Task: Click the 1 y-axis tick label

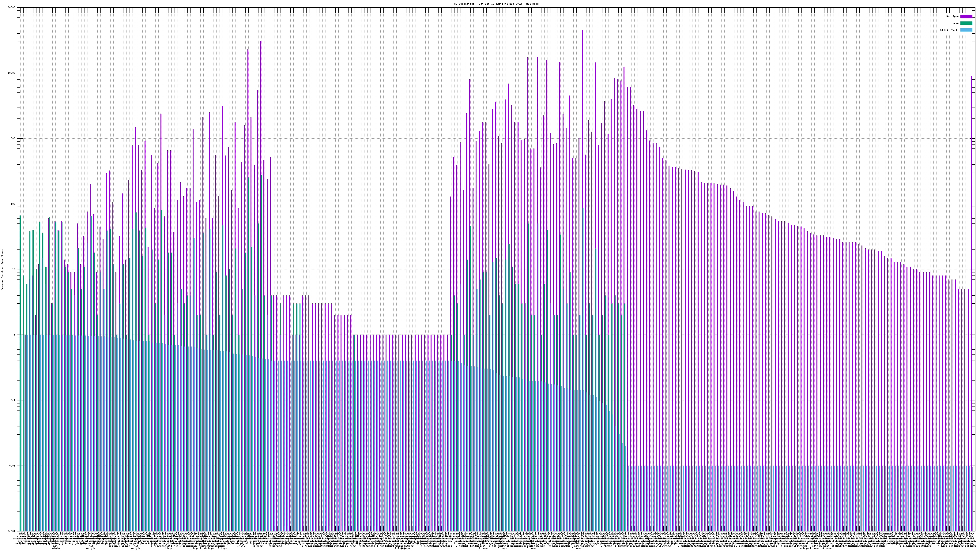Action: pyautogui.click(x=14, y=335)
